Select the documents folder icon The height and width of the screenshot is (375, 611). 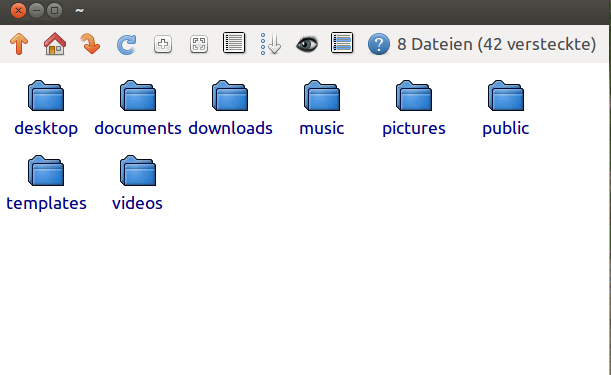click(x=138, y=96)
